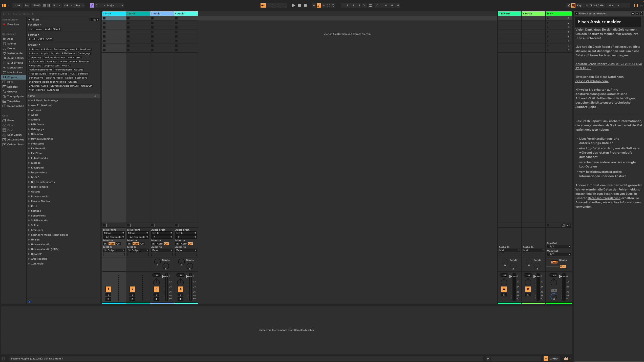Toggle the Loop switch icon
This screenshot has height=362, width=644.
pos(370,5)
